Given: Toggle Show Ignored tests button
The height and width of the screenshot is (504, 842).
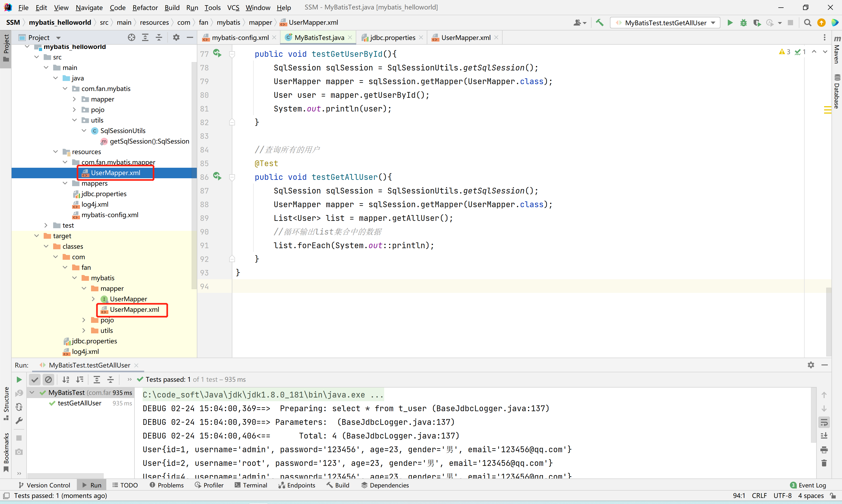Looking at the screenshot, I should [x=49, y=379].
